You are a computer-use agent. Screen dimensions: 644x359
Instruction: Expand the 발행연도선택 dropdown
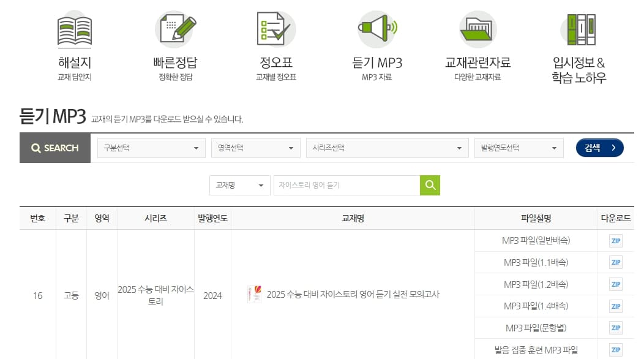pos(519,148)
